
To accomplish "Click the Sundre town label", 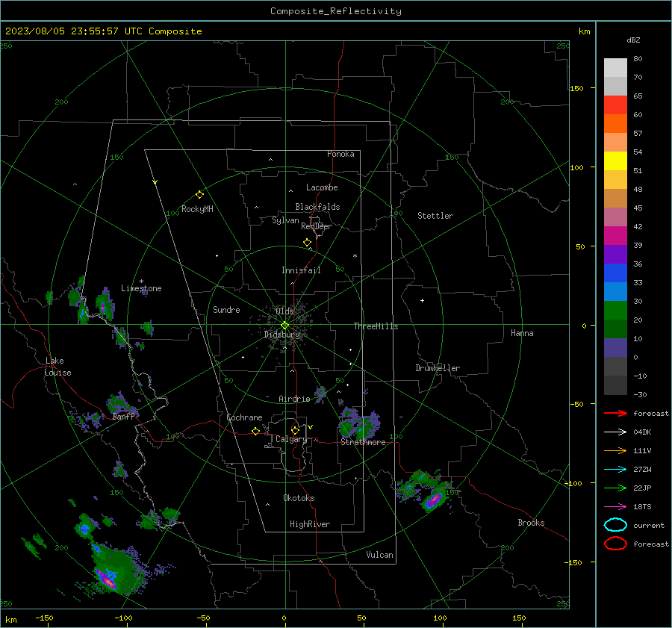I will point(226,309).
